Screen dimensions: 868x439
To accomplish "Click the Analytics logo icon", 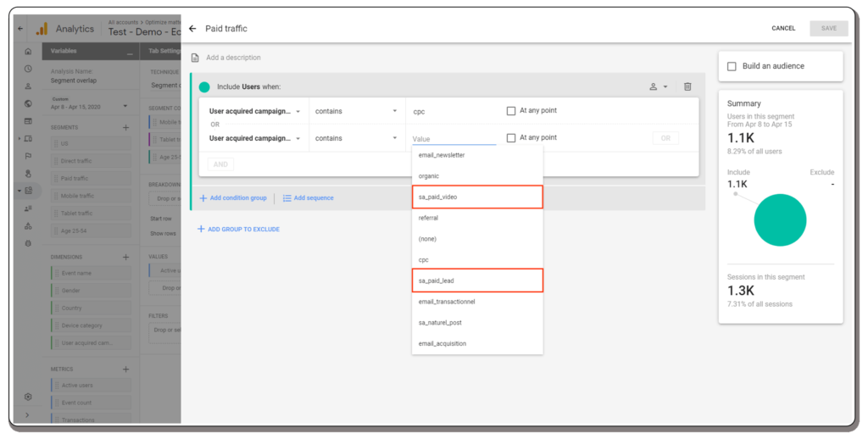I will click(x=42, y=29).
